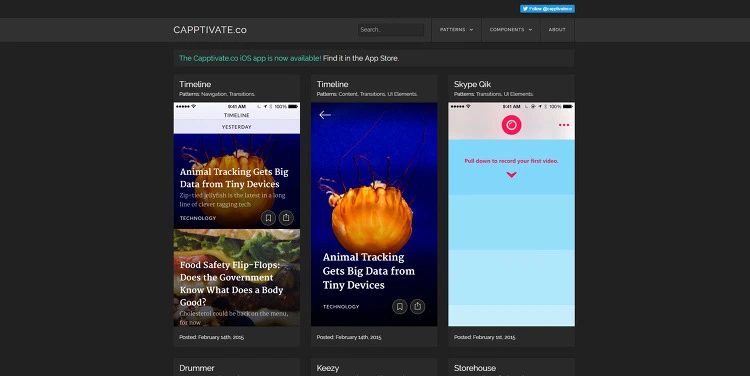The height and width of the screenshot is (376, 750).
Task: Click the 'Animal Tracking Gets Big Data' headline in the first card
Action: tap(234, 178)
